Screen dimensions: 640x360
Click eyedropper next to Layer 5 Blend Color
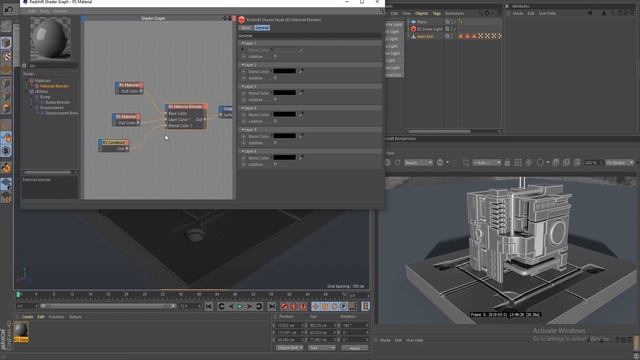click(x=301, y=136)
